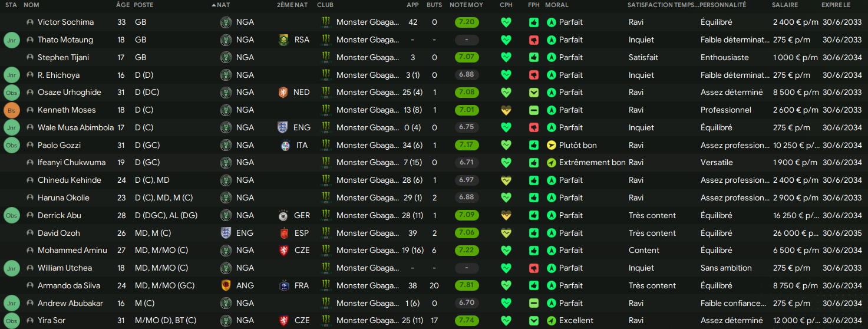Viewport: 868px width, 329px height.
Task: Click the Netherlands flag next to Osaze Urhoghide
Action: pyautogui.click(x=283, y=93)
